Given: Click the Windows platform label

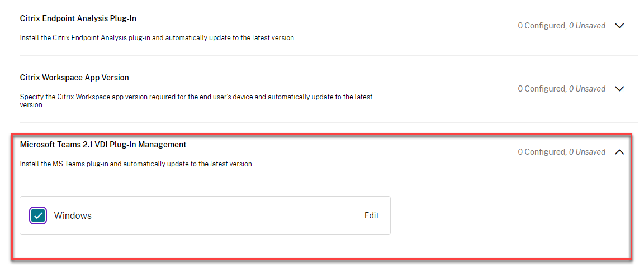Looking at the screenshot, I should (73, 215).
